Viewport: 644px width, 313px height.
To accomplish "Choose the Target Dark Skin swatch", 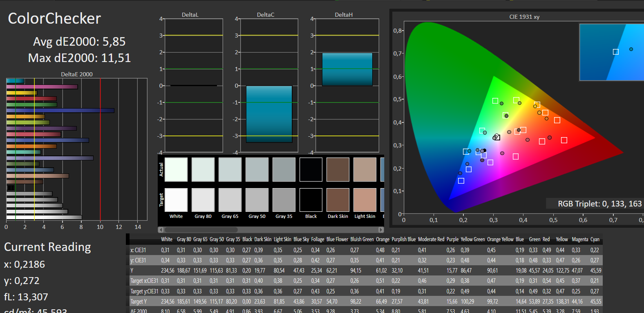I will pos(338,200).
